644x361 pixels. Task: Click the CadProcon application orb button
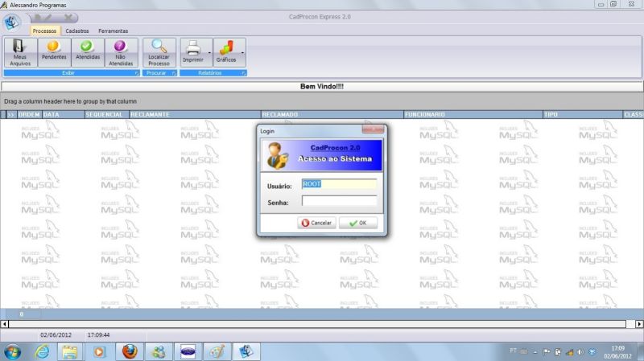coord(13,19)
